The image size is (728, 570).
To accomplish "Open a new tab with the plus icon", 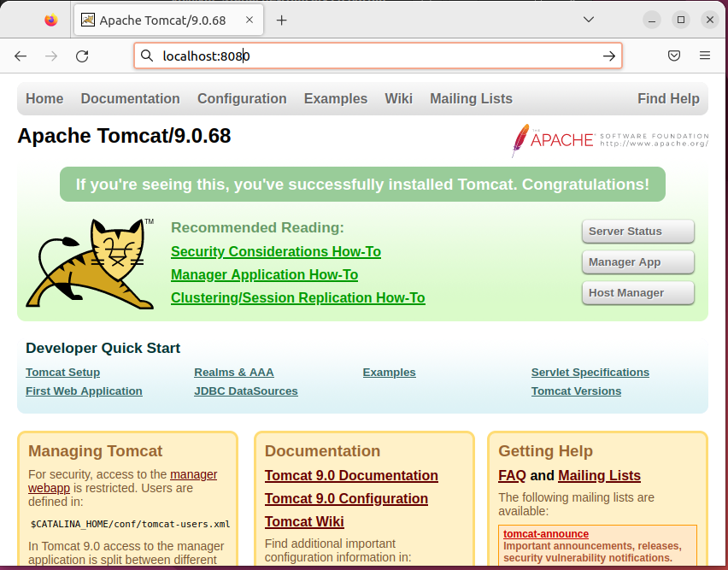I will tap(281, 20).
